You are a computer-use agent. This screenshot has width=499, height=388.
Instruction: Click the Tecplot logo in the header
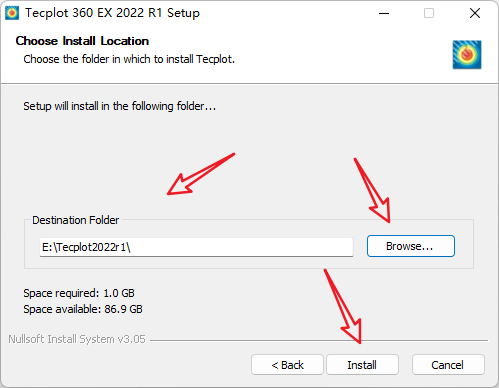pyautogui.click(x=467, y=55)
